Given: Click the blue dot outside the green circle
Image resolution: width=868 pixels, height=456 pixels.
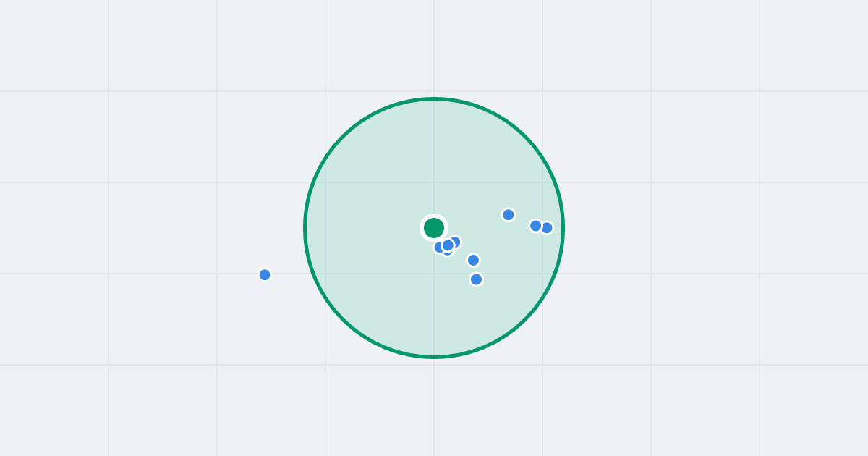Looking at the screenshot, I should click(x=265, y=275).
